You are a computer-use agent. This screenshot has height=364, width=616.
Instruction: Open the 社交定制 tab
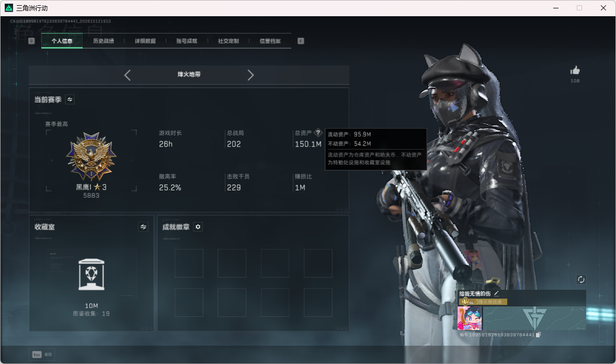pos(228,41)
